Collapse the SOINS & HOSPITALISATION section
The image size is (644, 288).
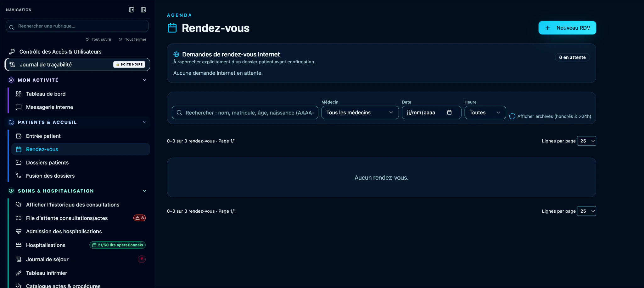coord(145,191)
